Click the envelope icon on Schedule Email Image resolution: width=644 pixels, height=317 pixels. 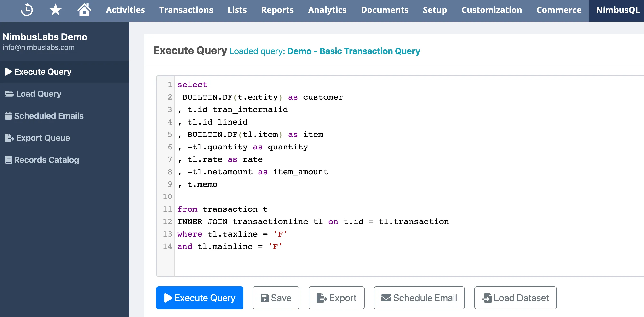click(x=386, y=298)
